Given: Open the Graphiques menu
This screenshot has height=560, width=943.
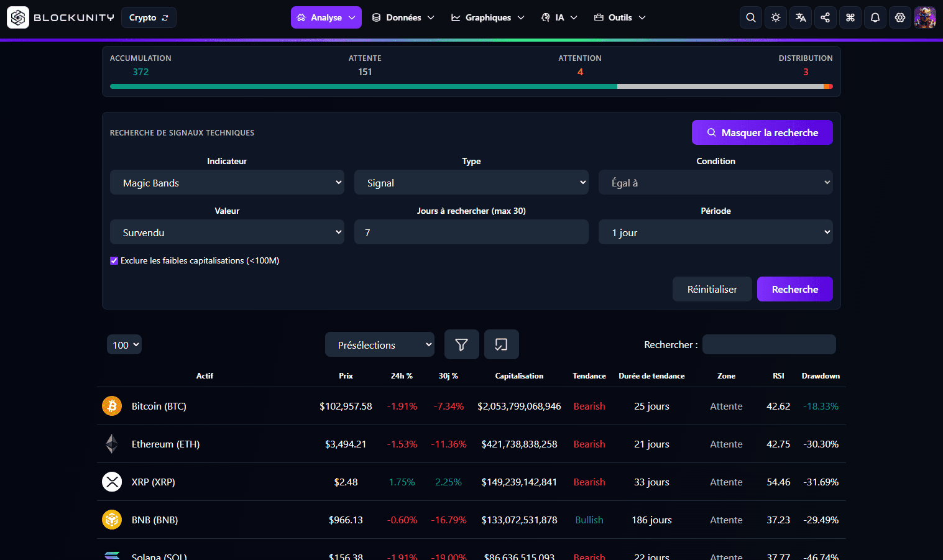Looking at the screenshot, I should [488, 17].
